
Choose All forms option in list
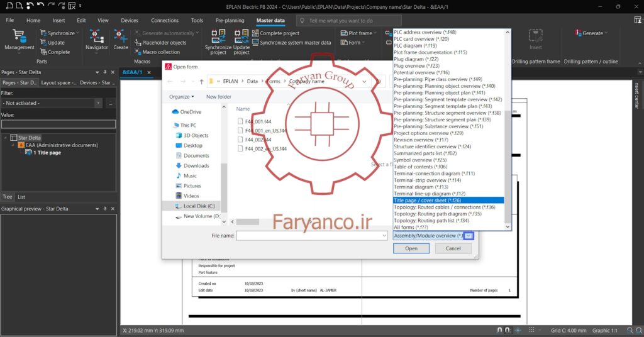[448, 227]
